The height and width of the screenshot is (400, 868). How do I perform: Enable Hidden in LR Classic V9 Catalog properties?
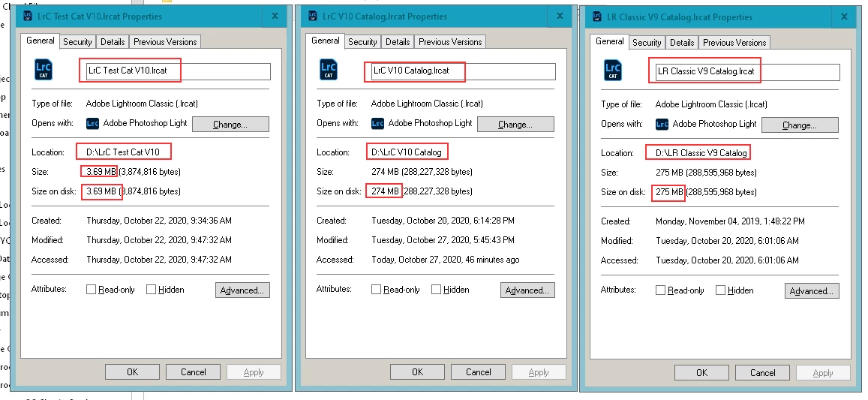721,290
